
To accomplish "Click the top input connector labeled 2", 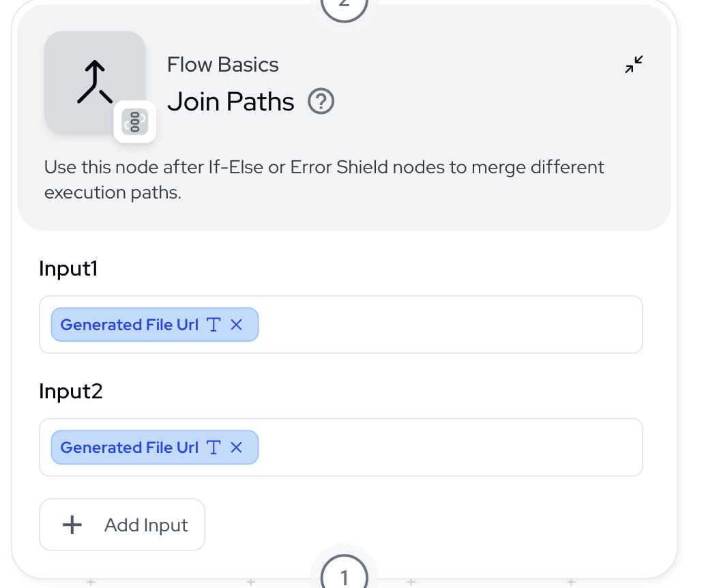I will pos(344,5).
